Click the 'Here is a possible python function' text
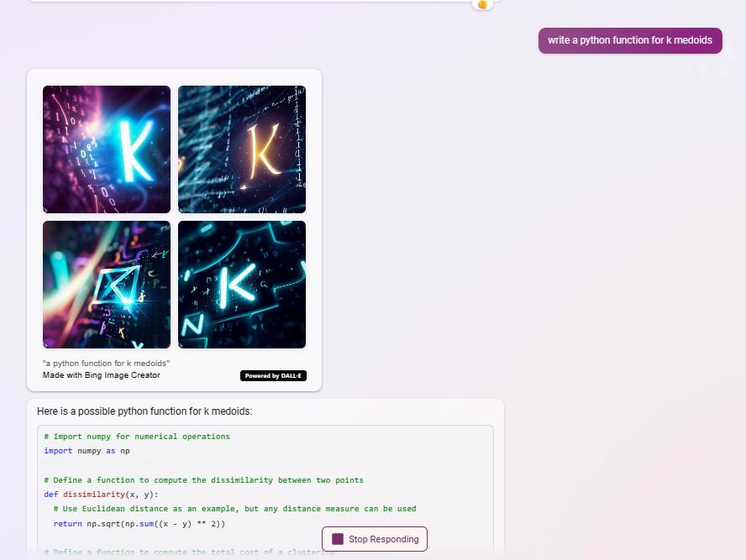The height and width of the screenshot is (560, 746). [x=144, y=411]
